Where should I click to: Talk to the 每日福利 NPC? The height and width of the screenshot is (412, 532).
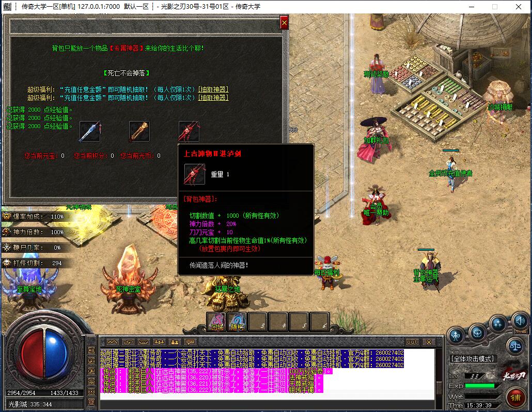(x=328, y=272)
